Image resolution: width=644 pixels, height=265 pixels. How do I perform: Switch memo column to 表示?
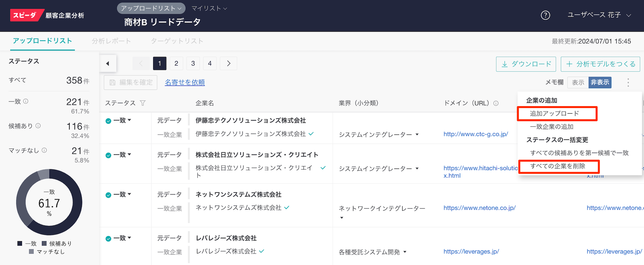click(578, 83)
